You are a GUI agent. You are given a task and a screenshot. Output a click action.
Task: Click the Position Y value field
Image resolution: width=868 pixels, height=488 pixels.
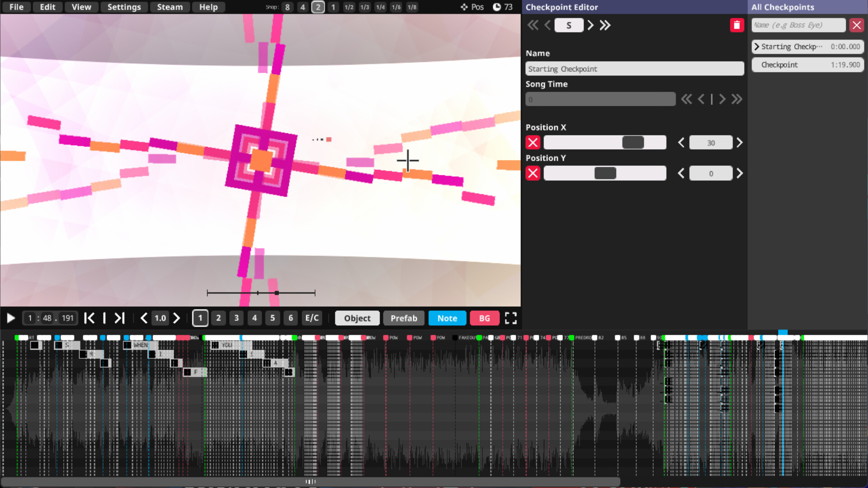711,174
